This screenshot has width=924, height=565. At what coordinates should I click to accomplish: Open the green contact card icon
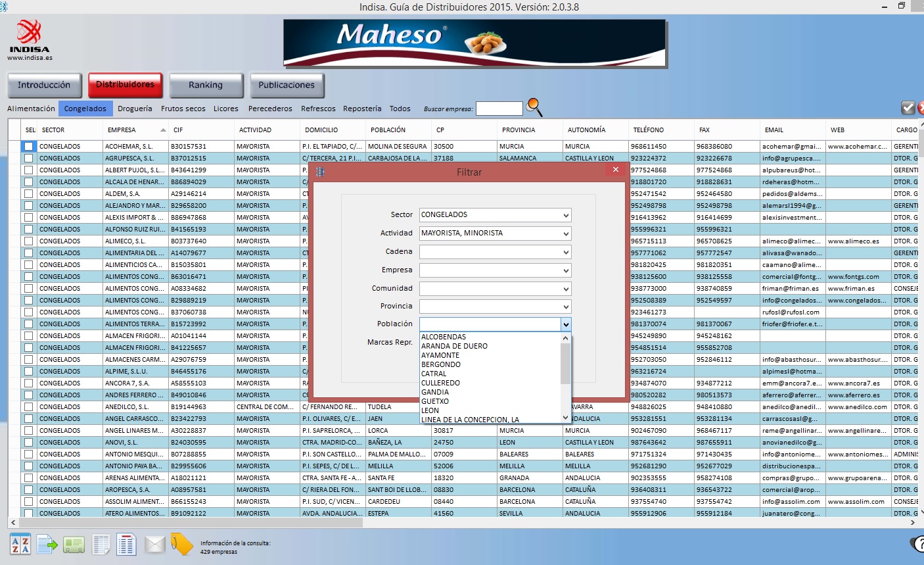click(x=74, y=545)
